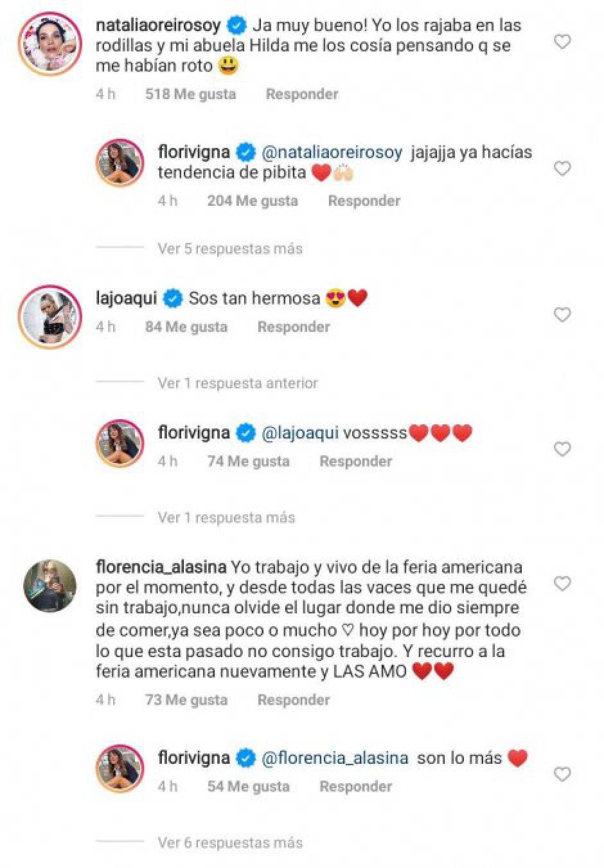Open nataliaoreirosoy's profile picture

[46, 43]
